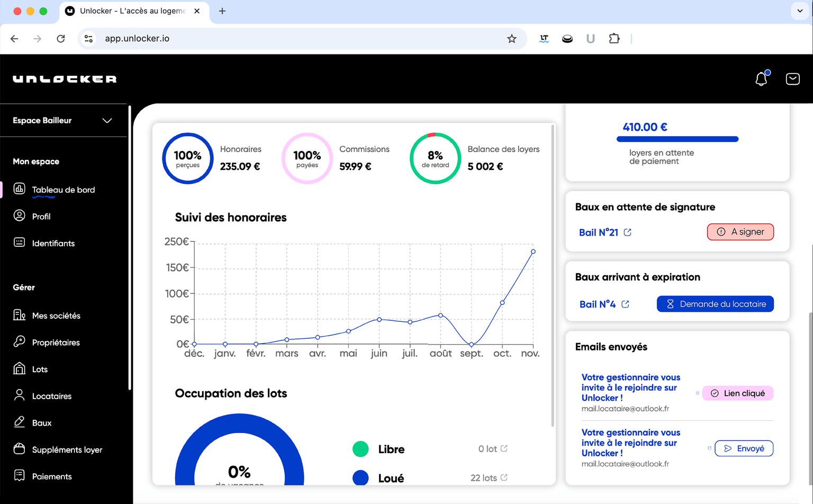Bookmark page with the star icon
This screenshot has width=813, height=504.
(x=511, y=39)
